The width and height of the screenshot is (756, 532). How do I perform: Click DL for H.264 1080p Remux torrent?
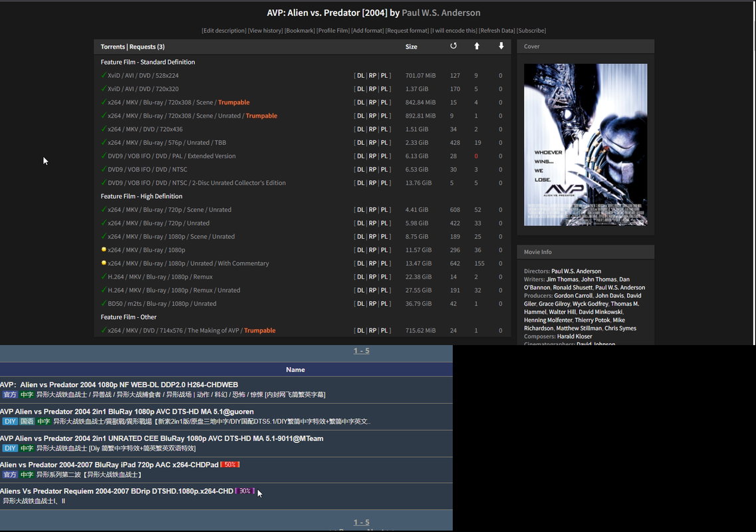360,277
